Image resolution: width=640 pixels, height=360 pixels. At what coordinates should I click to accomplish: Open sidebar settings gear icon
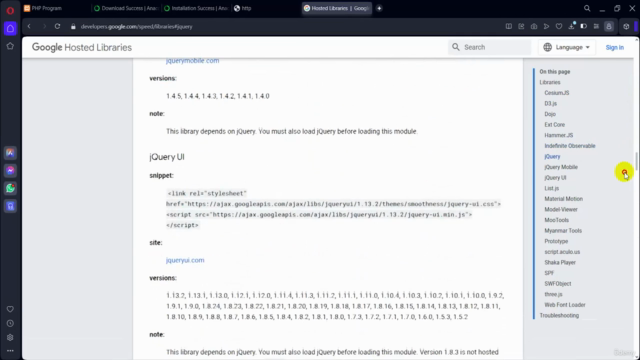[10, 338]
